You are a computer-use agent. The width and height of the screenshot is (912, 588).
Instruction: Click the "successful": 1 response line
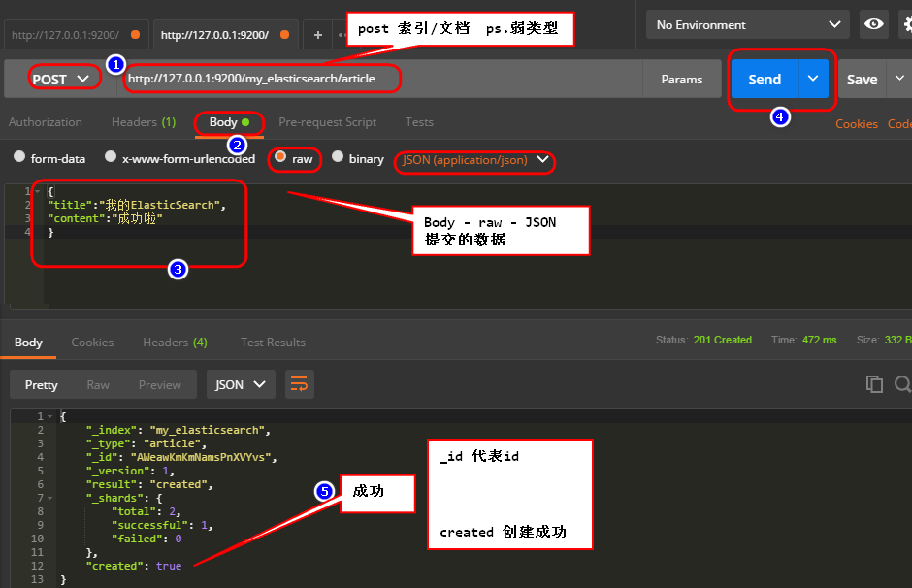pos(162,525)
